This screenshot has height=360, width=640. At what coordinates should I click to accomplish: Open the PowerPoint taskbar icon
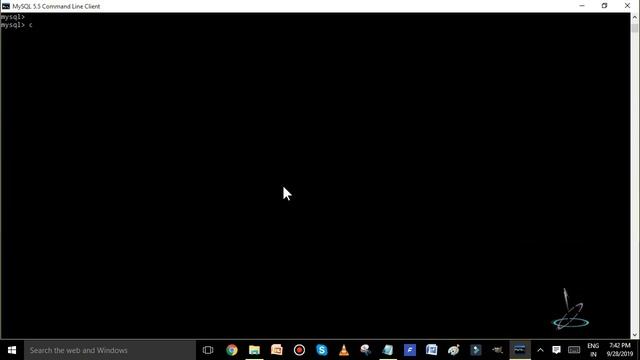tap(277, 350)
